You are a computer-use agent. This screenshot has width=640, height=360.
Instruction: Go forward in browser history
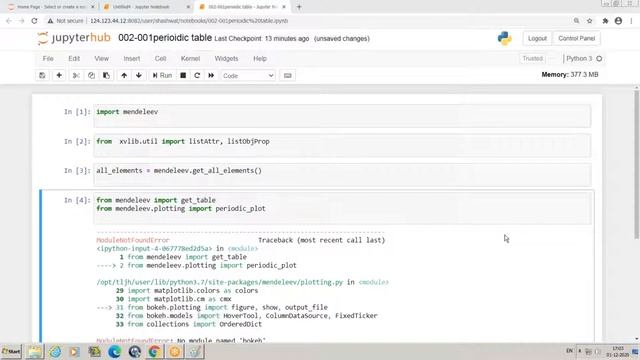pyautogui.click(x=21, y=21)
